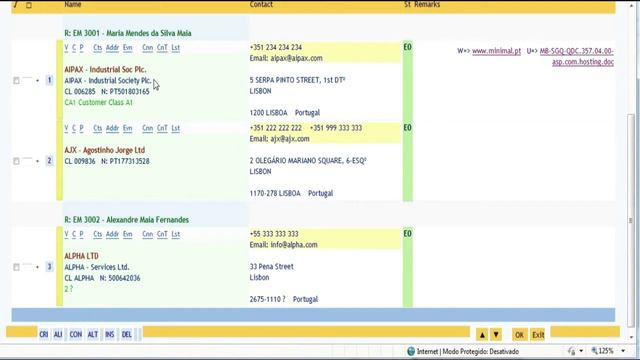Click the CRI toolbar button
Viewport: 640px width, 360px height.
click(44, 335)
